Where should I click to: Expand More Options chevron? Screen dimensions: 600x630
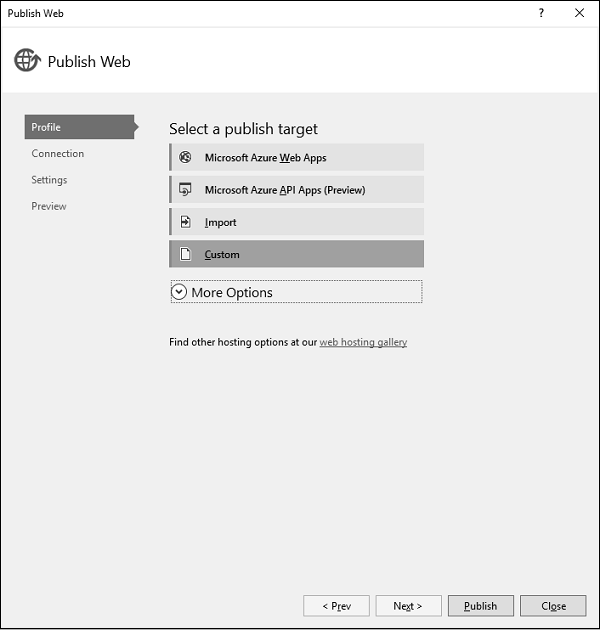[x=179, y=292]
